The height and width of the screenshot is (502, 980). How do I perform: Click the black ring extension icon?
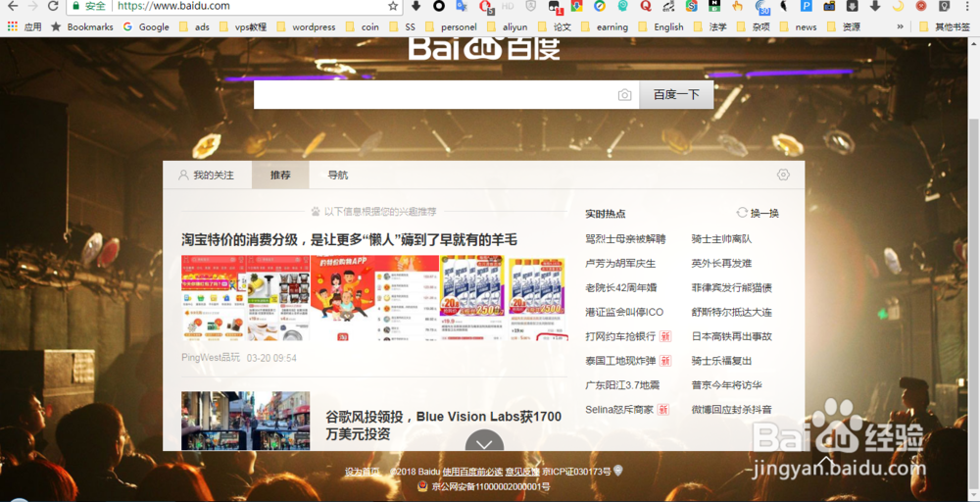click(x=439, y=6)
